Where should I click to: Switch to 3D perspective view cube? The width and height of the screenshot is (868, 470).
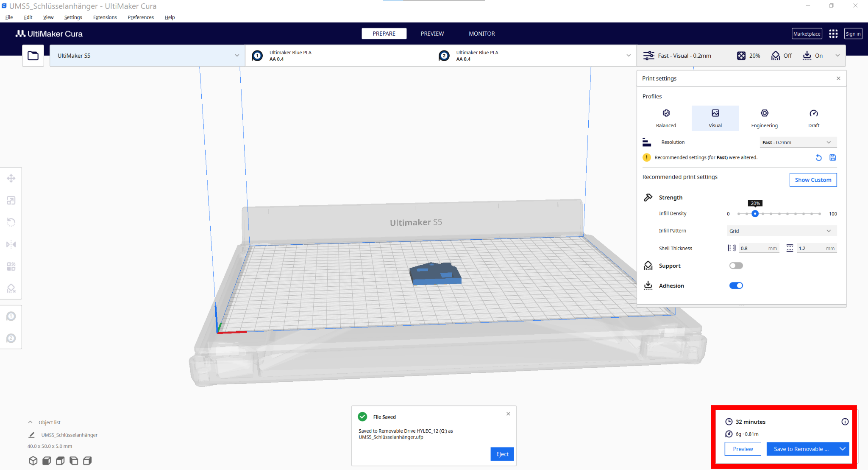click(33, 461)
